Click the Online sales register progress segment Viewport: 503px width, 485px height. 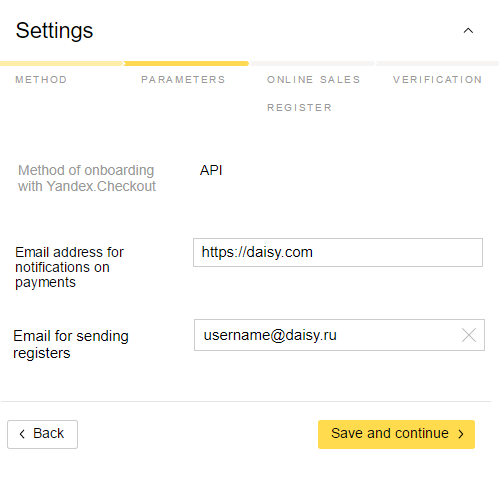click(x=313, y=64)
